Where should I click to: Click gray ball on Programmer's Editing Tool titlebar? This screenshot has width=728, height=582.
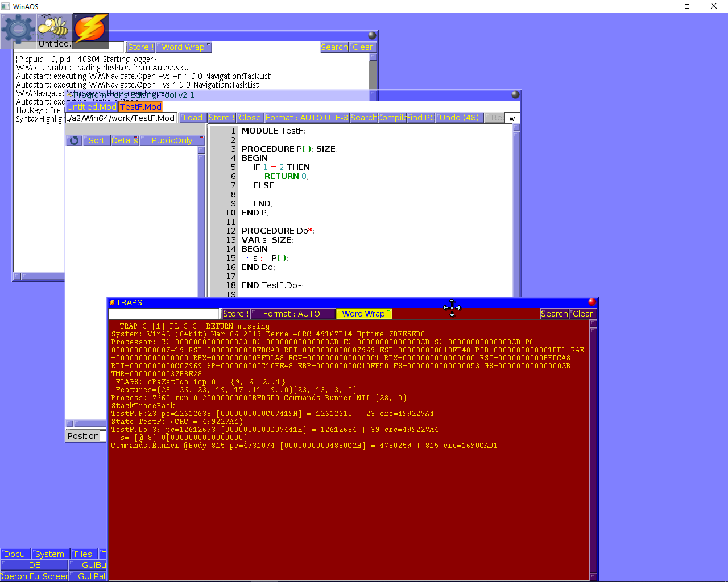[515, 94]
